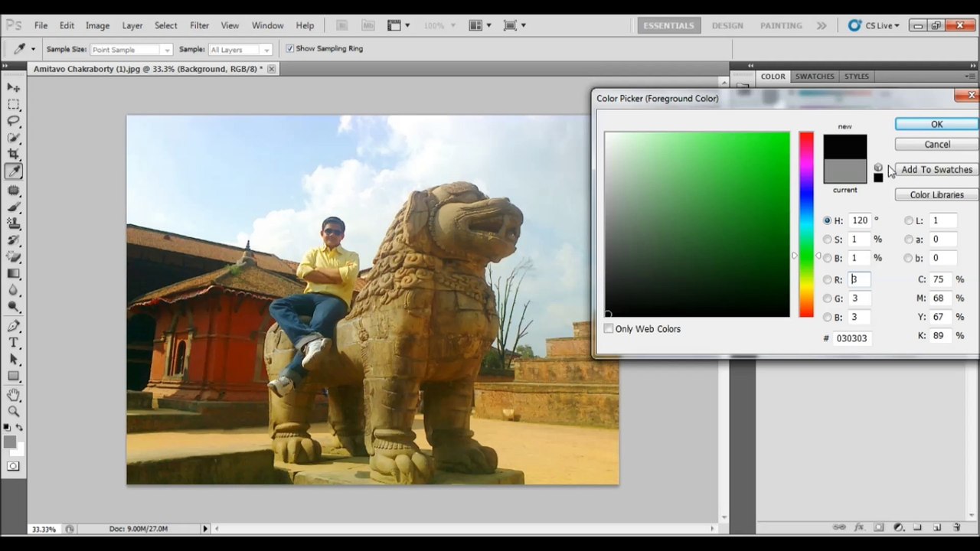Open the status bar info arrow

tap(204, 529)
